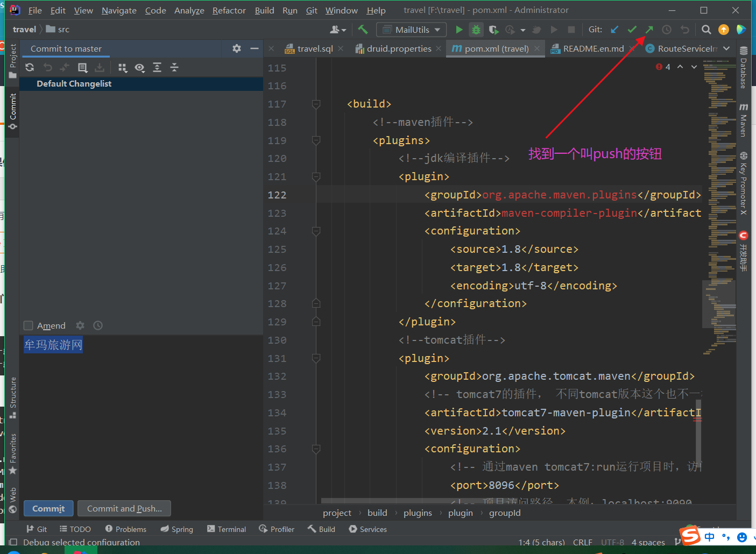
Task: Click UTF-8 encoding in status bar
Action: point(612,542)
